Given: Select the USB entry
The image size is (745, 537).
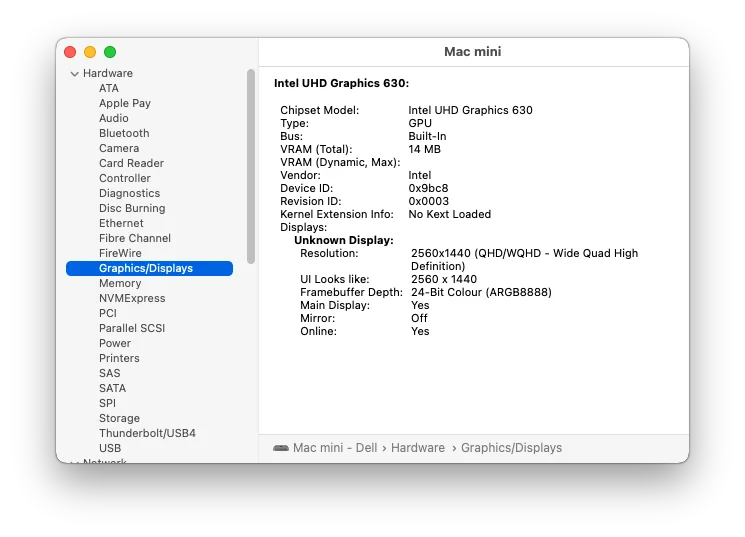Looking at the screenshot, I should (110, 448).
